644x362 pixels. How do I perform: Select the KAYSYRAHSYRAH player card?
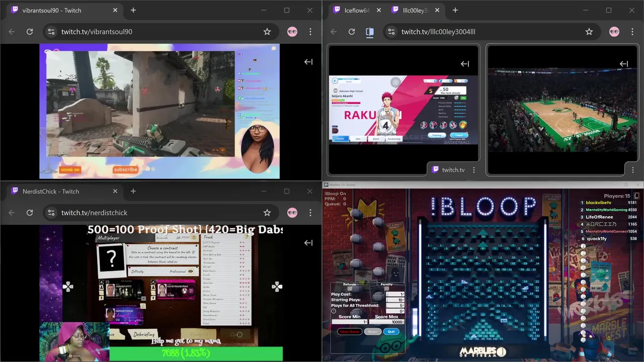coord(176,290)
